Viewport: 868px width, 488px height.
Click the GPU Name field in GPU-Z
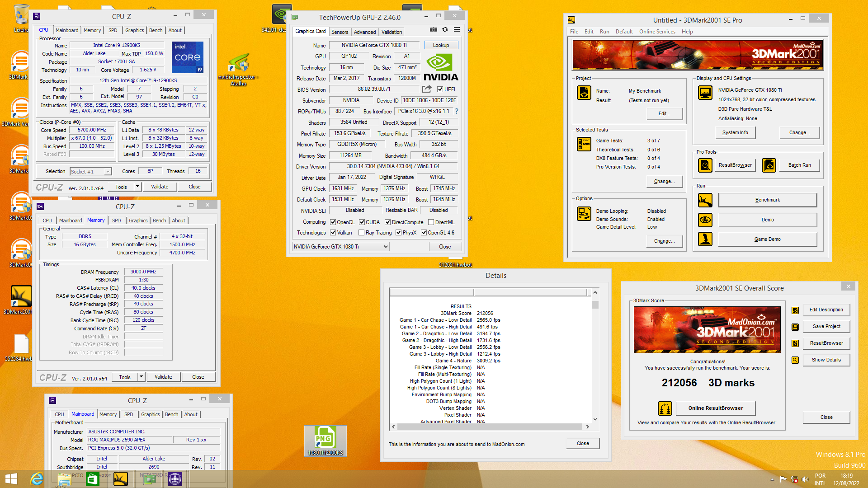click(x=374, y=45)
